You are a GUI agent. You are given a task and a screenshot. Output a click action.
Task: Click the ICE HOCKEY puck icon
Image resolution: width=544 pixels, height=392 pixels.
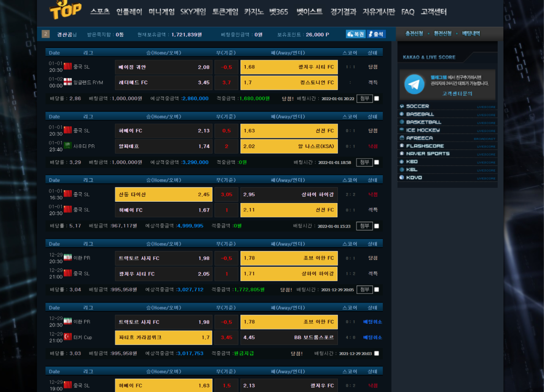(x=402, y=130)
